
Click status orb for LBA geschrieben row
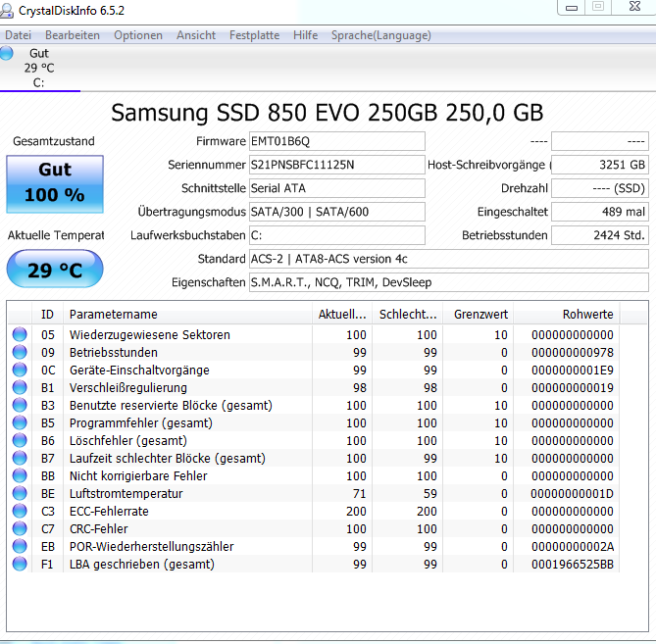pyautogui.click(x=20, y=565)
